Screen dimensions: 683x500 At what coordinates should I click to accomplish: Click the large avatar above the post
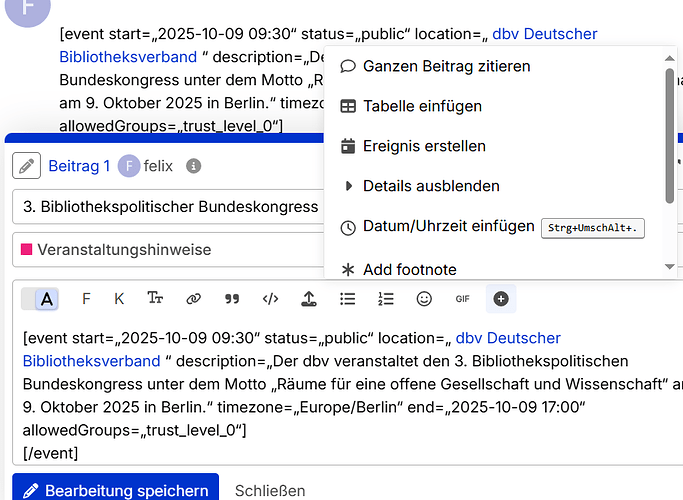(x=27, y=9)
